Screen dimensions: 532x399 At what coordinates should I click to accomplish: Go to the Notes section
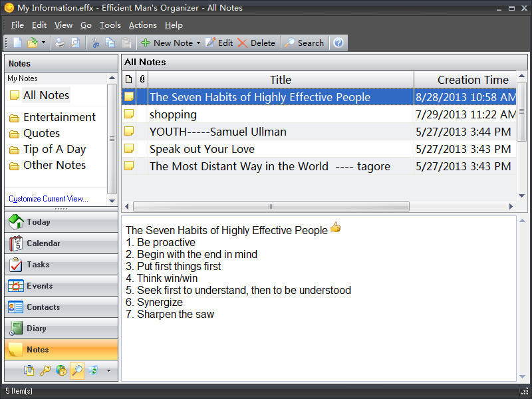pyautogui.click(x=61, y=350)
